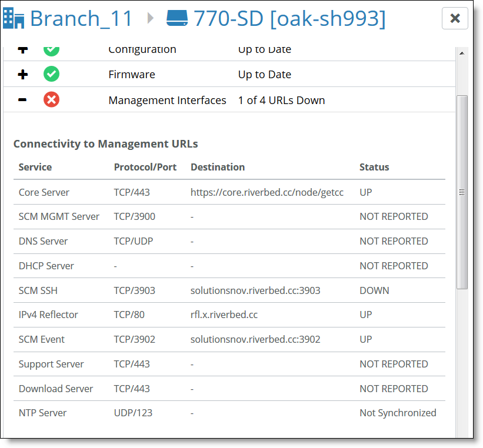Image resolution: width=483 pixels, height=448 pixels.
Task: Click NOT REPORTED status for Download Server
Action: (394, 389)
